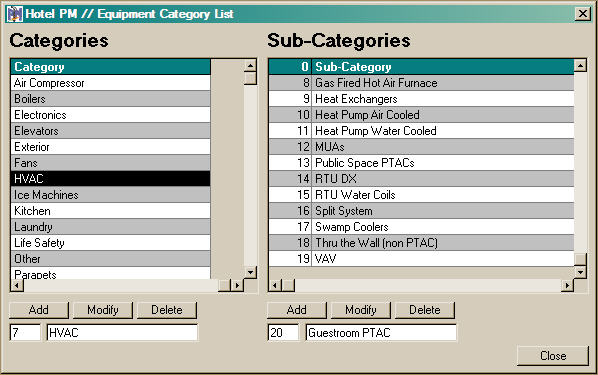This screenshot has width=598, height=375.
Task: Choose the Life Safety category
Action: tap(111, 243)
